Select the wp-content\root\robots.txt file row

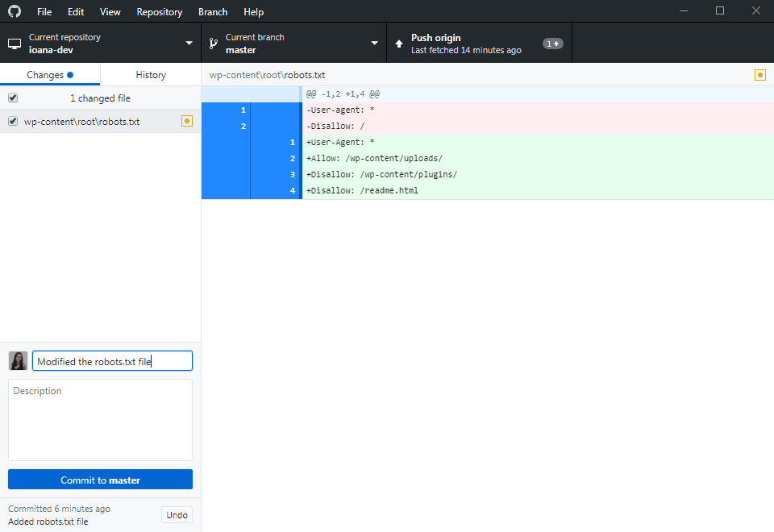point(100,121)
